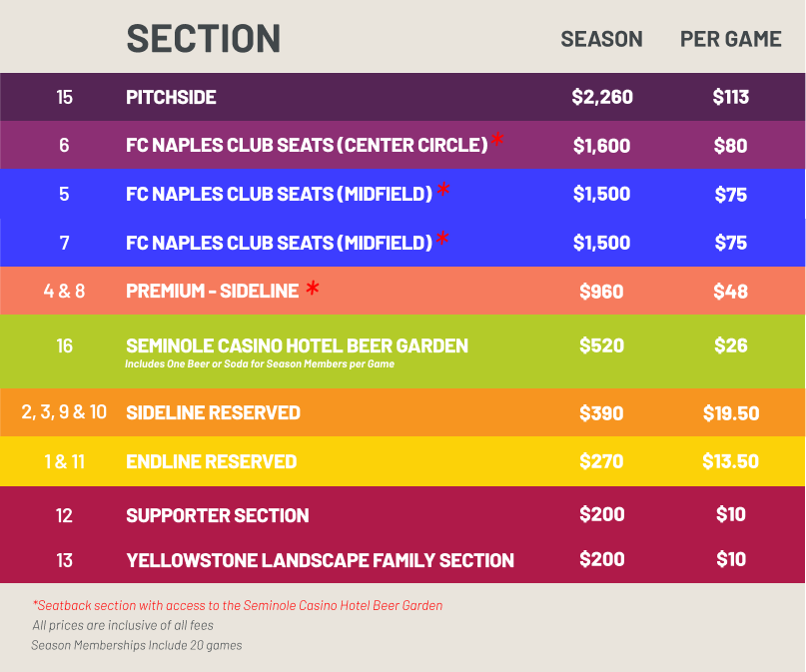Click the asterisk in the section 7 Midfield row

[443, 239]
